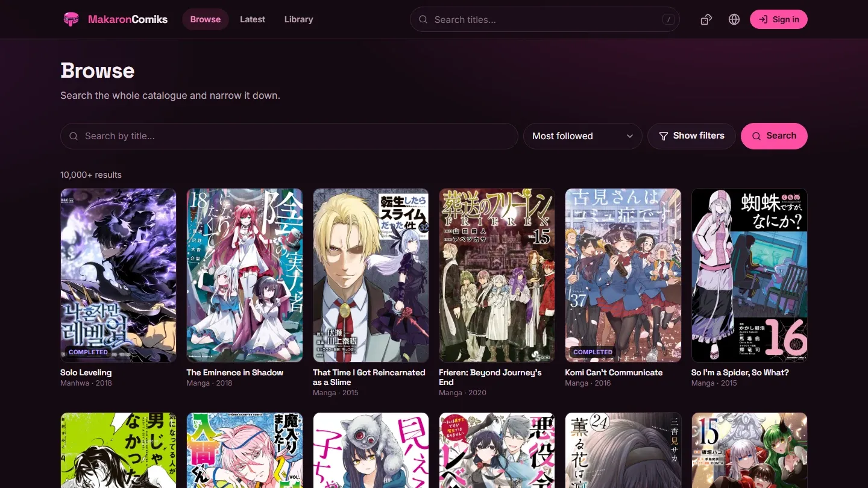Click the 'Browse' page heading
Image resolution: width=868 pixels, height=488 pixels.
(x=98, y=70)
